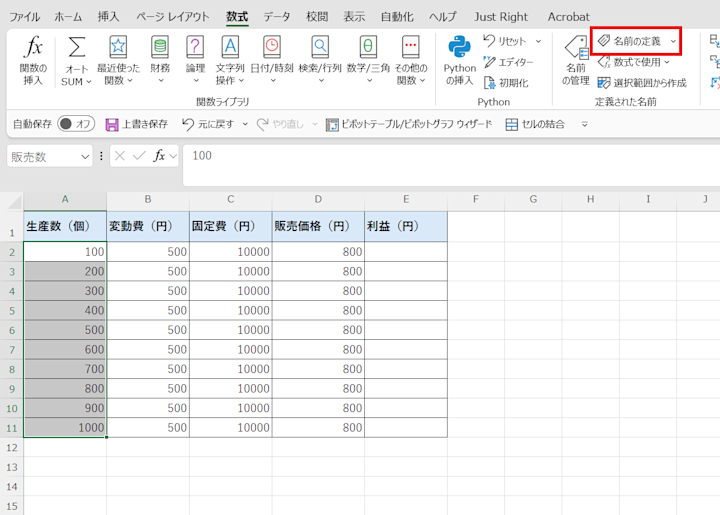The height and width of the screenshot is (515, 720).
Task: Select empty cell E2 under 利益
Action: (x=406, y=252)
